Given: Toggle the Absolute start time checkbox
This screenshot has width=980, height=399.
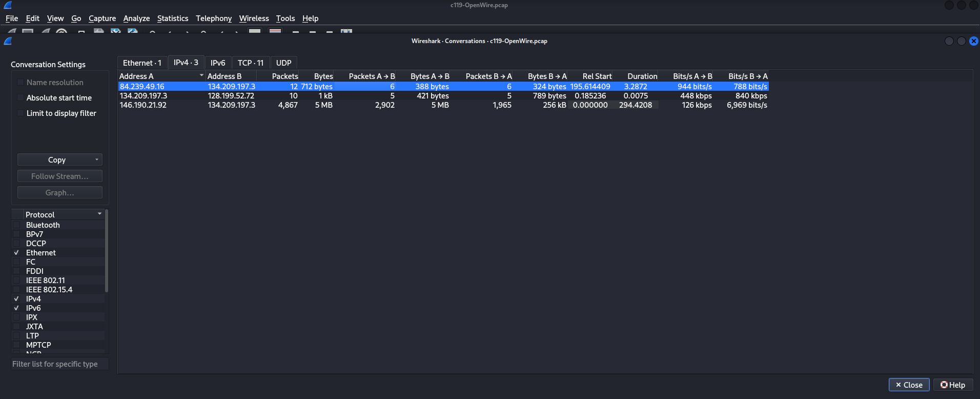Looking at the screenshot, I should coord(21,97).
